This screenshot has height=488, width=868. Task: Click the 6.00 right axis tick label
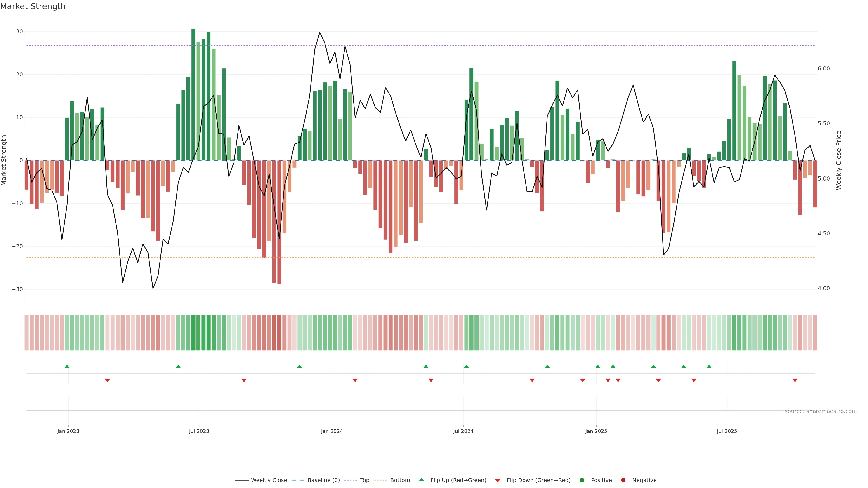click(823, 69)
